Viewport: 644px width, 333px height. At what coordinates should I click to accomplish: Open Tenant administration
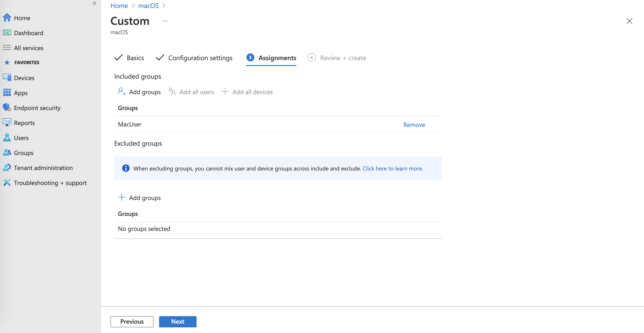[43, 168]
